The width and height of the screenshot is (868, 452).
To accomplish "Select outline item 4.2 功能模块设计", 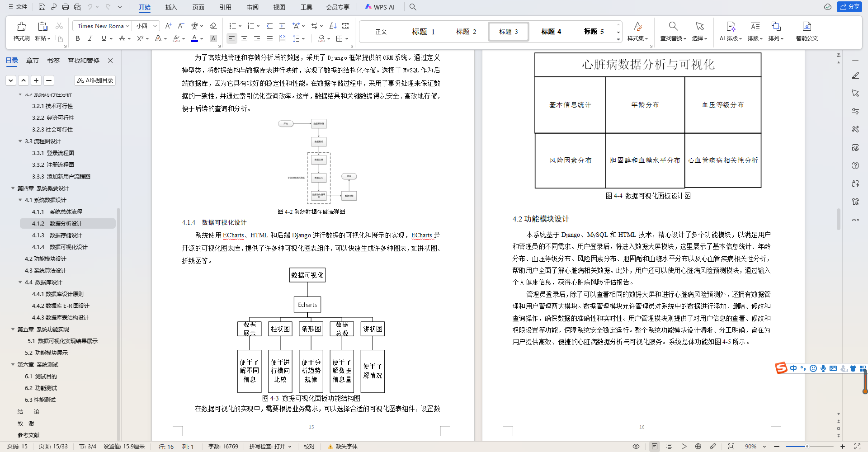I will tap(45, 259).
